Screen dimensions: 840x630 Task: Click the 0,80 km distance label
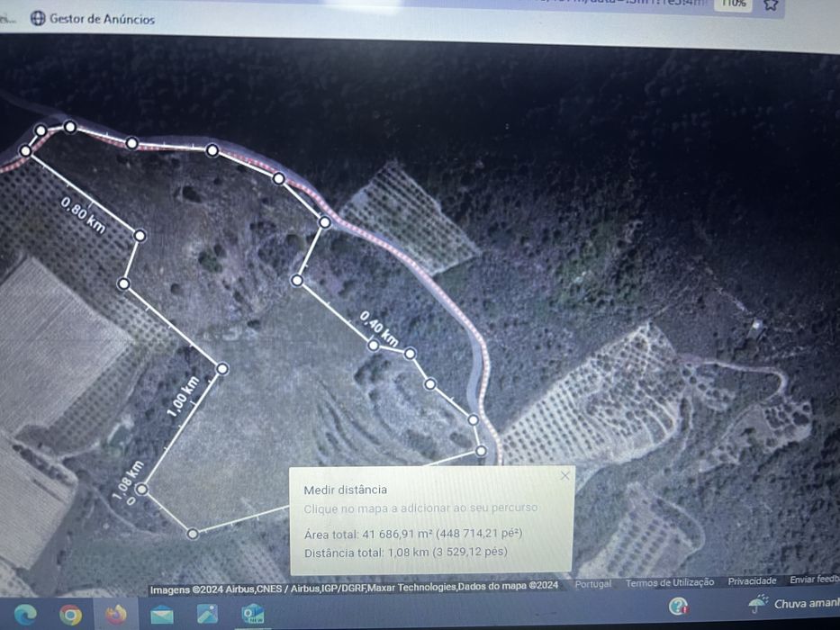[83, 215]
